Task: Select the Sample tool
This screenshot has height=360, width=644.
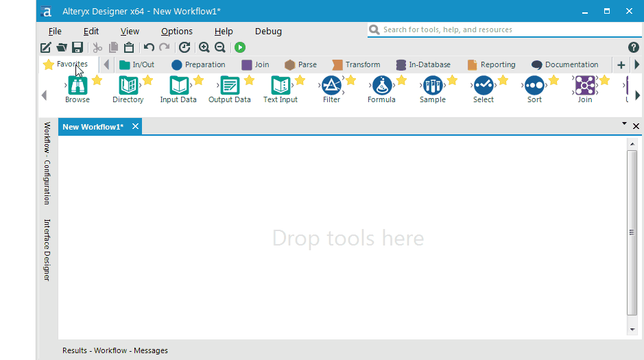Action: click(433, 90)
